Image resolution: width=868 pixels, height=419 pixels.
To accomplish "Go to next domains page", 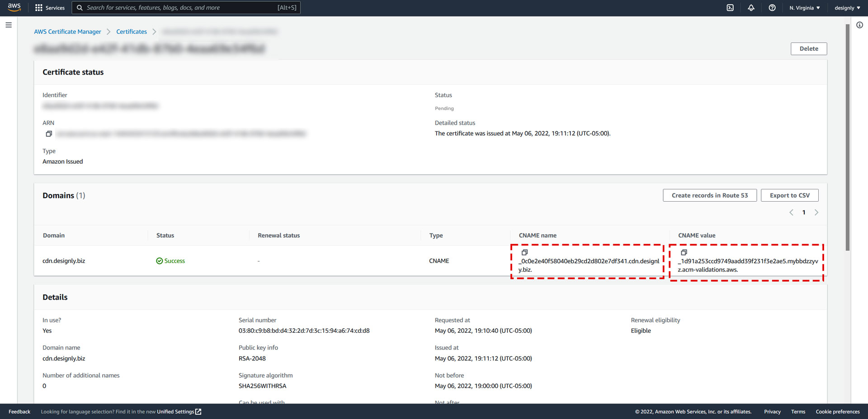I will [x=816, y=212].
